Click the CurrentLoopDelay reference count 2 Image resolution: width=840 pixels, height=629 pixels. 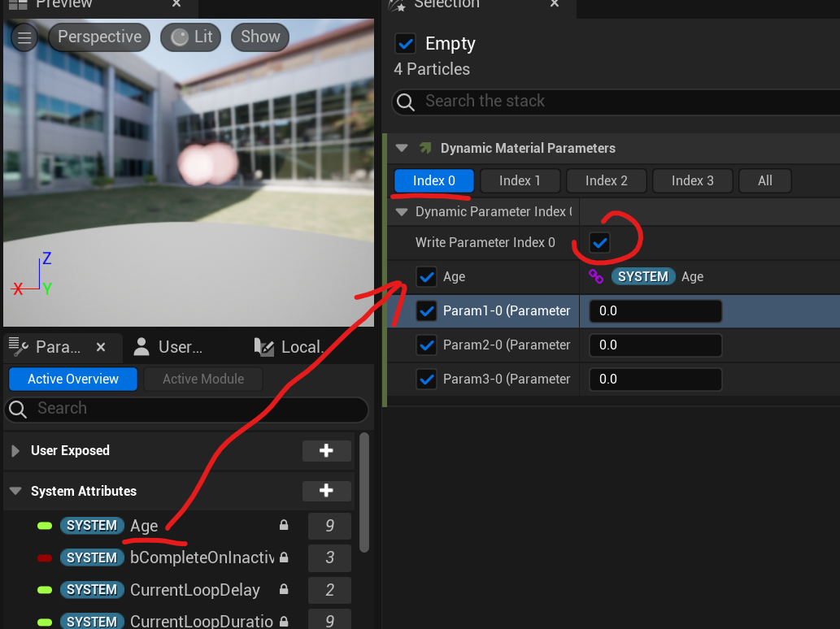329,590
